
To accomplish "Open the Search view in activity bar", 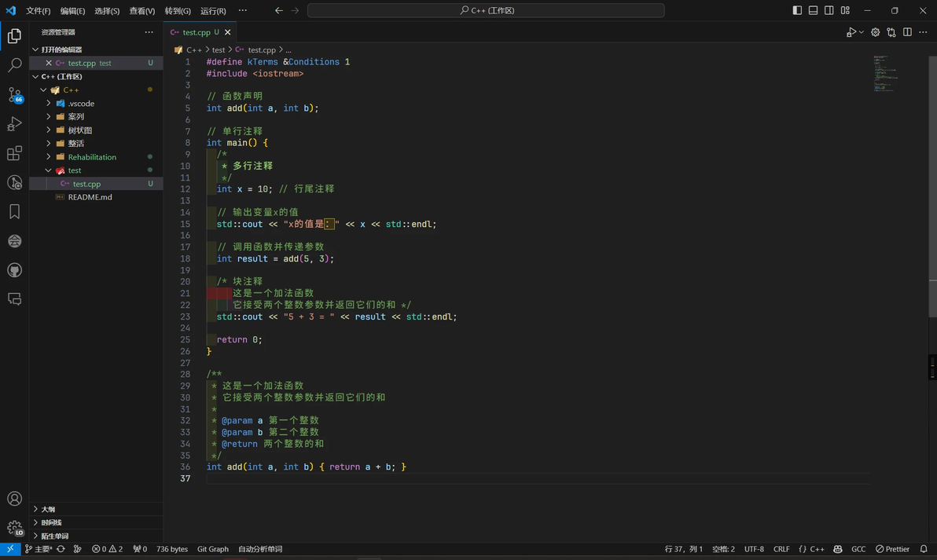I will point(14,64).
